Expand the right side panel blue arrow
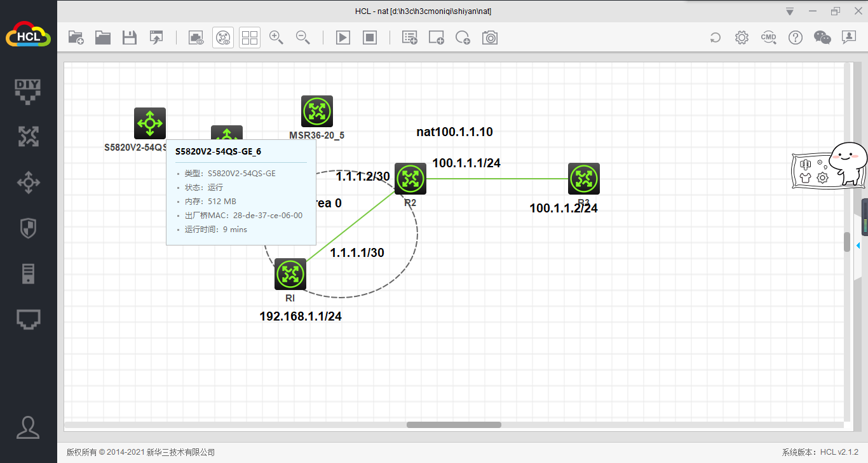The width and height of the screenshot is (868, 463). coord(858,245)
